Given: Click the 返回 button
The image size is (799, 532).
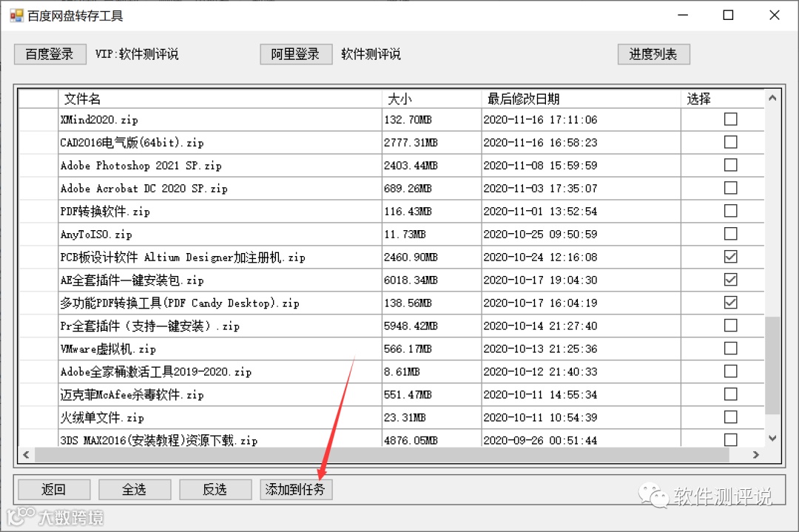Looking at the screenshot, I should tap(54, 490).
